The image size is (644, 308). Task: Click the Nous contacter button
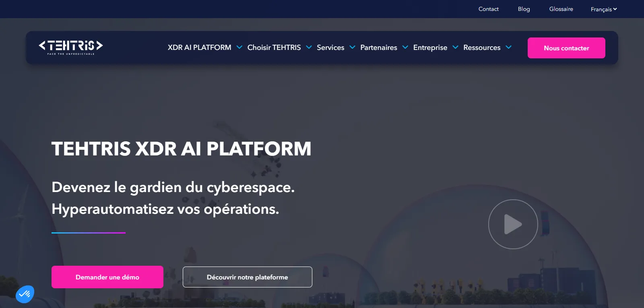click(x=566, y=48)
